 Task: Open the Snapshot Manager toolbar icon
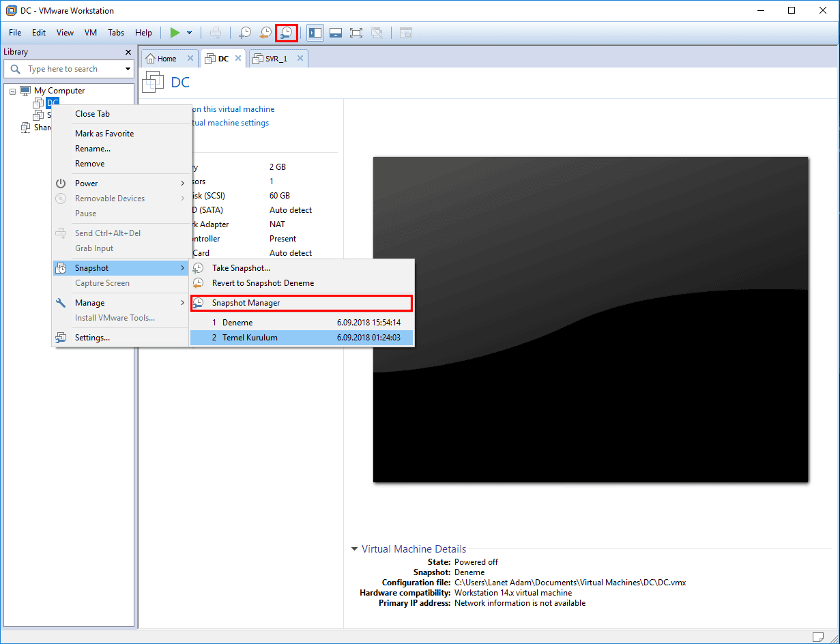[x=286, y=32]
